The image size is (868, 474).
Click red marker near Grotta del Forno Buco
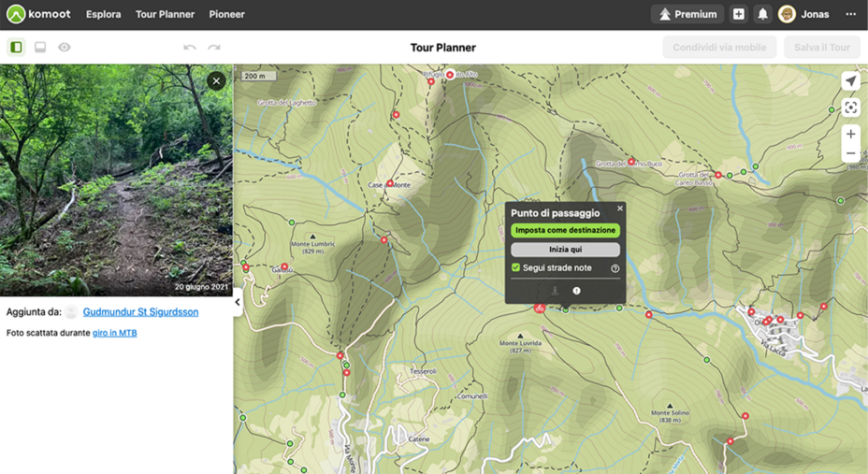[x=631, y=162]
